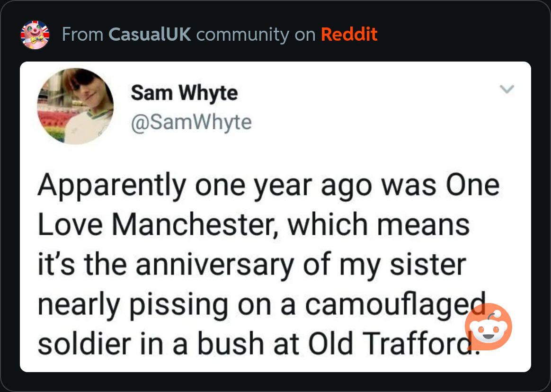This screenshot has width=551, height=392.
Task: Click the CasualUK community avatar icon
Action: [x=36, y=35]
